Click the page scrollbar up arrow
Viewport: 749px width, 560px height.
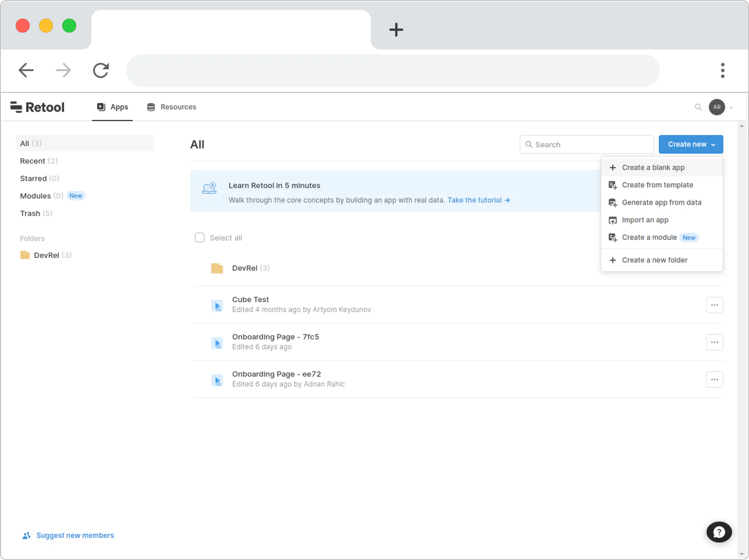tap(742, 126)
